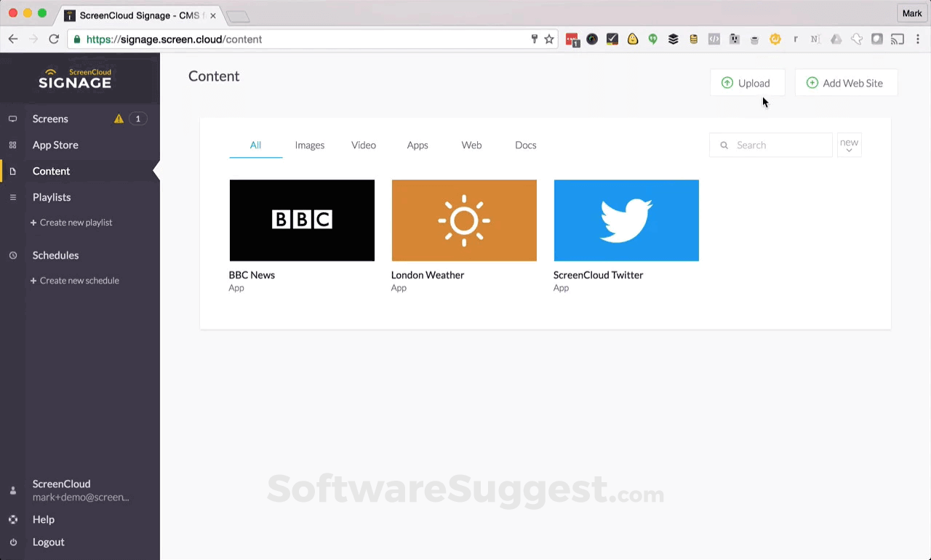Click the Upload button
Screen dimensions: 931x560
click(x=747, y=83)
